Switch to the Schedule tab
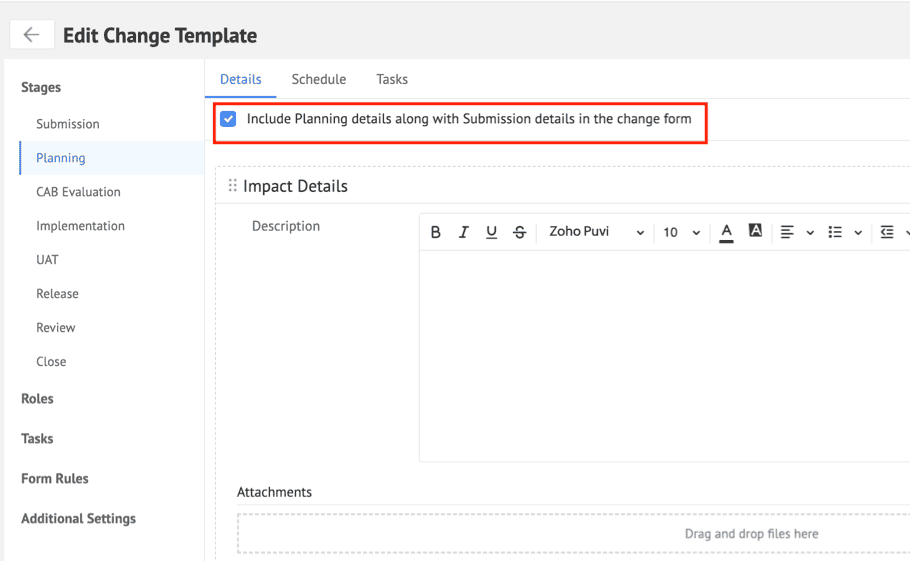 tap(319, 79)
